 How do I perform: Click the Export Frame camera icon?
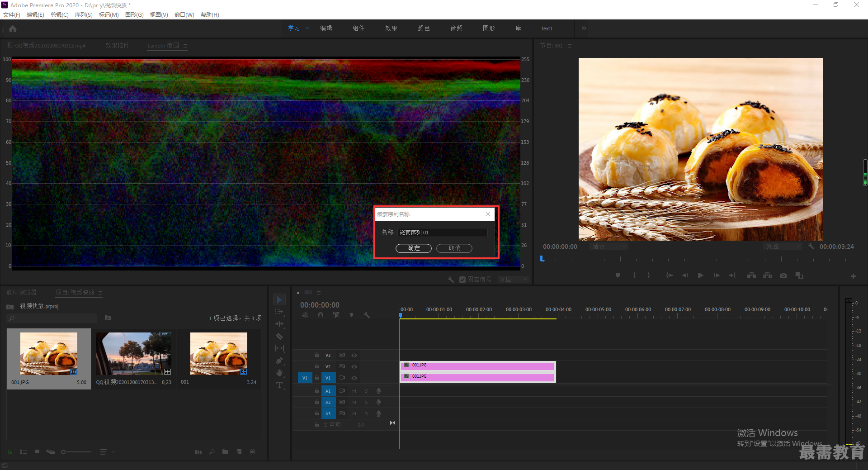click(783, 275)
